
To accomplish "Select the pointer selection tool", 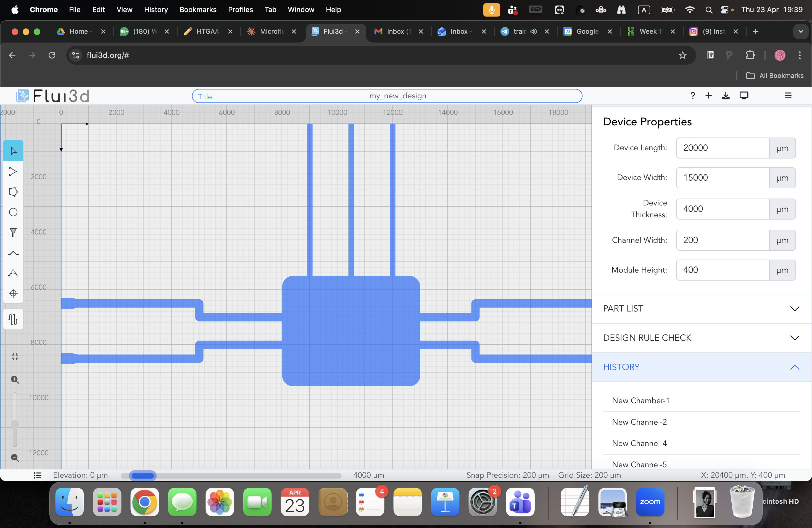I will (13, 151).
